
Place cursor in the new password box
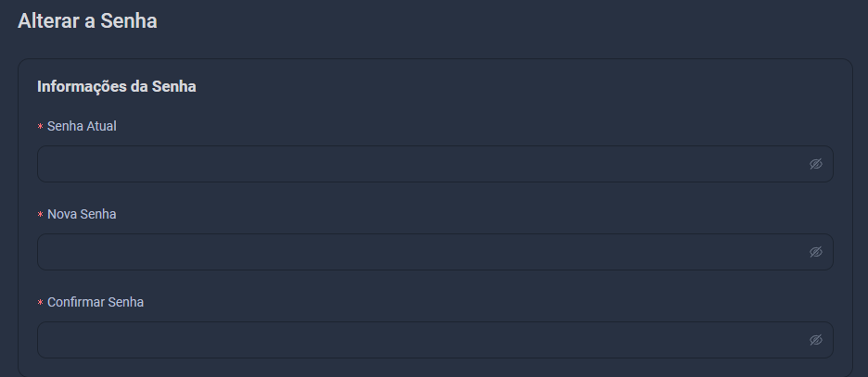click(435, 252)
